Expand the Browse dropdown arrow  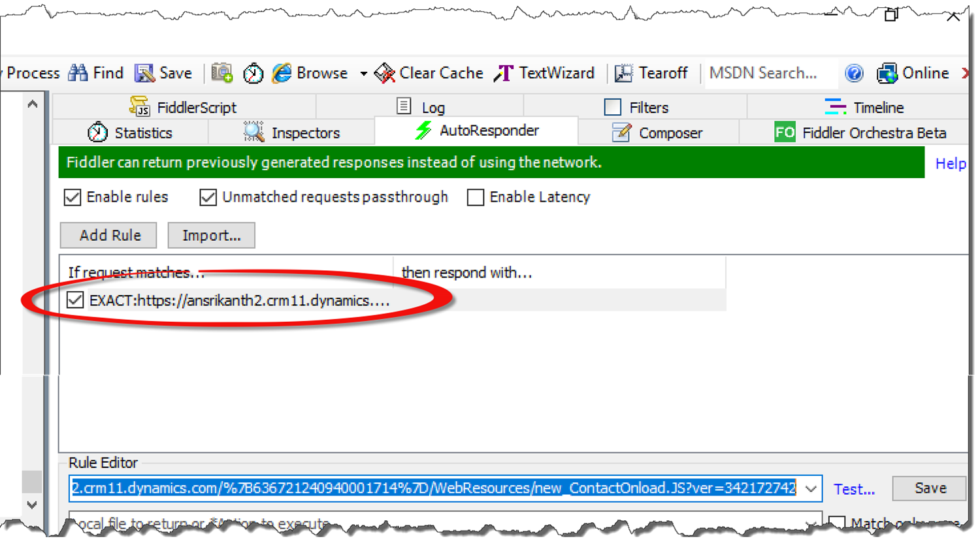(x=363, y=74)
